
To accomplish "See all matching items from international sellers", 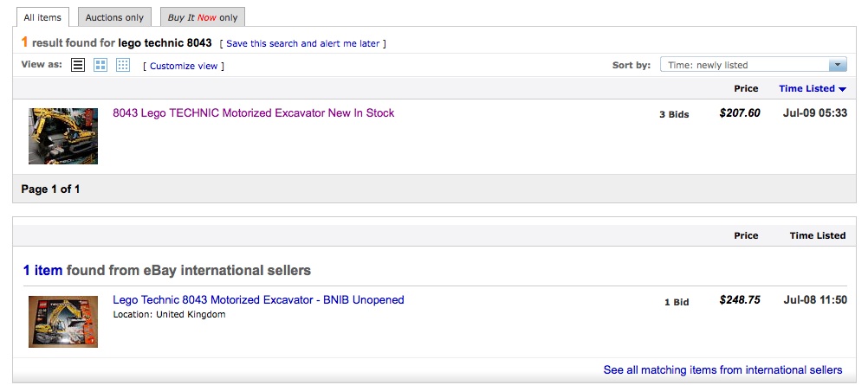I will (x=722, y=370).
